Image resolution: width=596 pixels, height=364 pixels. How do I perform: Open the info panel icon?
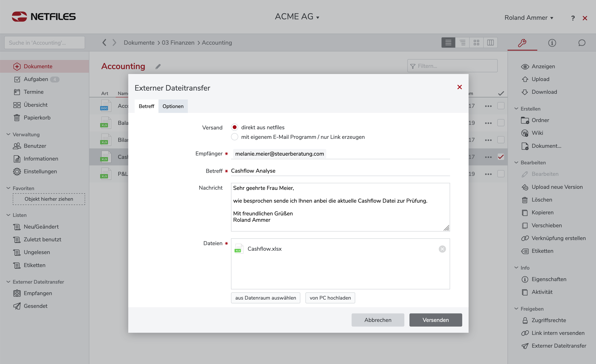point(552,43)
